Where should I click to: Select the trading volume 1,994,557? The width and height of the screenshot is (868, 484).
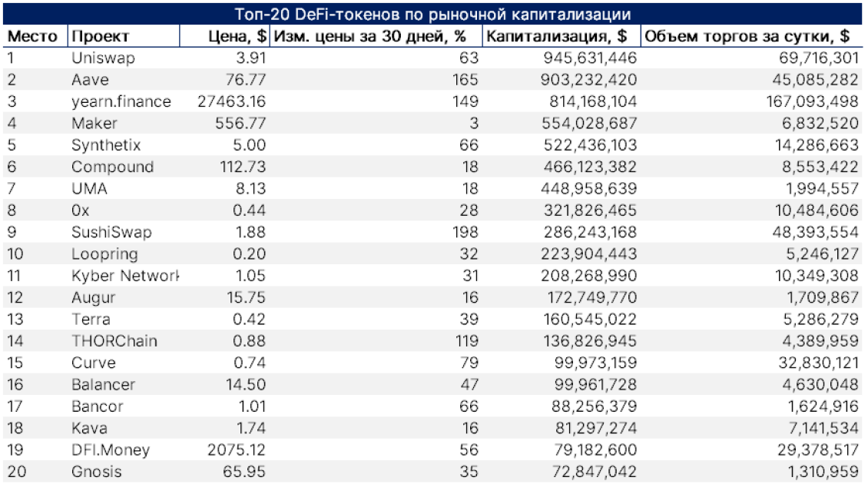822,188
